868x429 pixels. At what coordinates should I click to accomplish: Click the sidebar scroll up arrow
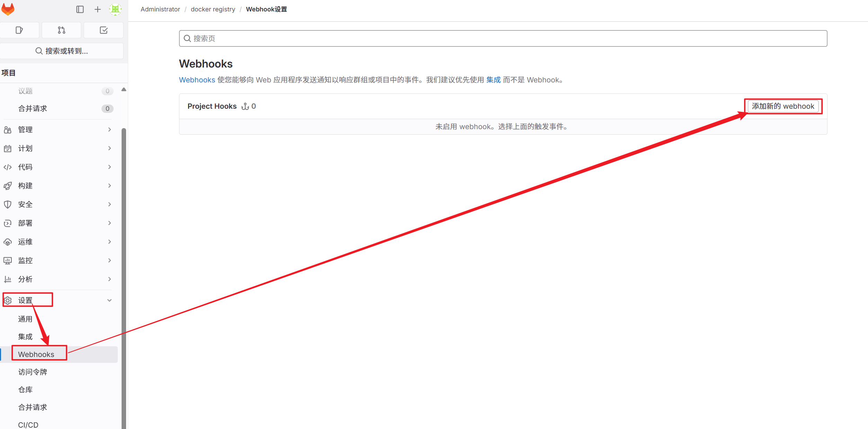[x=124, y=90]
